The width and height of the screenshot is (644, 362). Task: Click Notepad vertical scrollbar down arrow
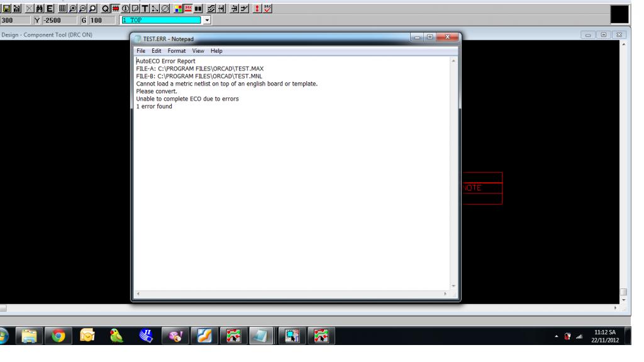point(453,286)
